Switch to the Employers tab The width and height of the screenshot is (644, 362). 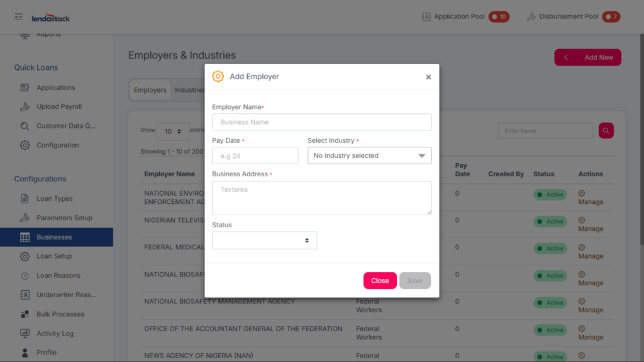click(x=150, y=90)
